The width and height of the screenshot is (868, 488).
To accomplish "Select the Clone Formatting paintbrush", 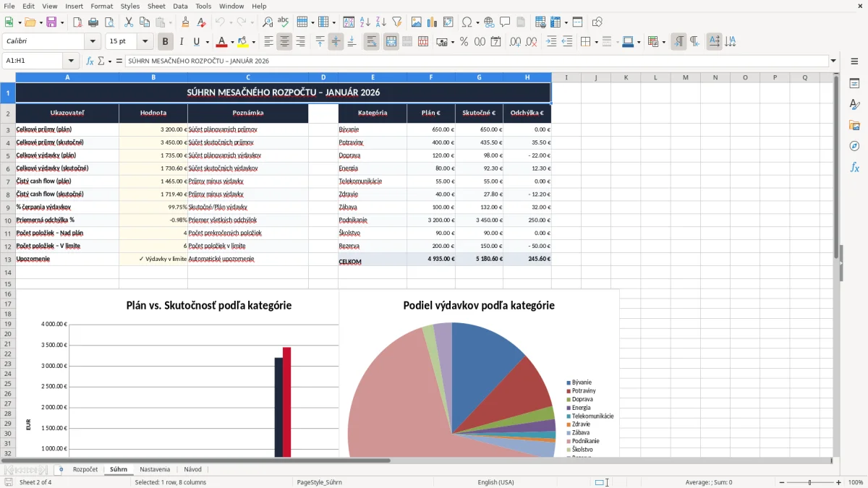I will click(x=185, y=22).
